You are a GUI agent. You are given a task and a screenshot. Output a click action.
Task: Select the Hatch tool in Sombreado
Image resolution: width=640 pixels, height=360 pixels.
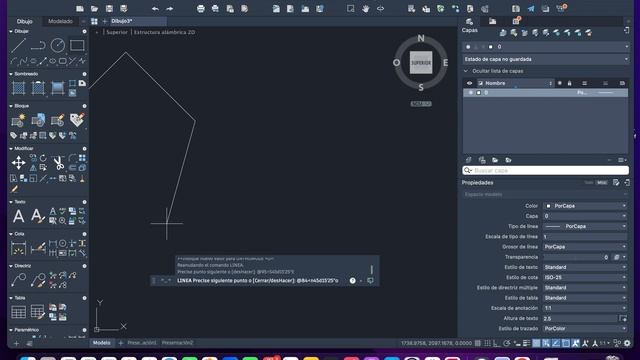point(18,88)
